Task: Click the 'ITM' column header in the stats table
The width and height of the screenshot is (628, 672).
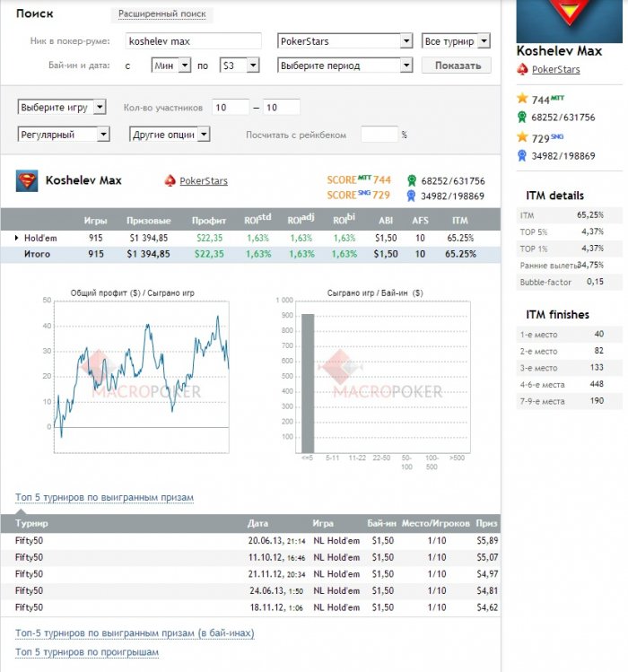Action: point(460,221)
